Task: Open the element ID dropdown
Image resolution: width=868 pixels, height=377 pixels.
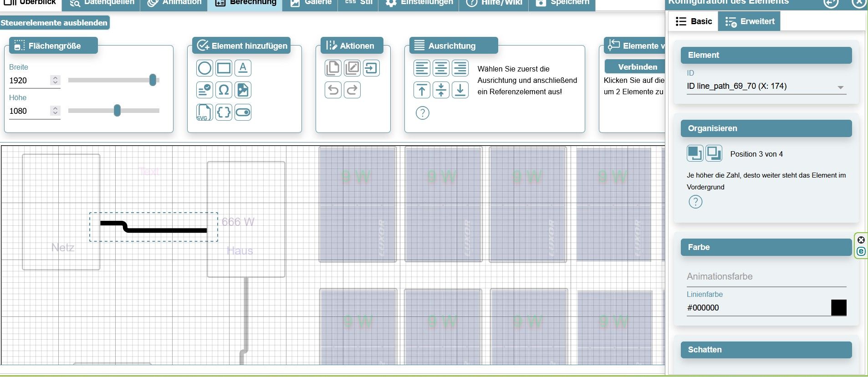Action: click(x=840, y=87)
